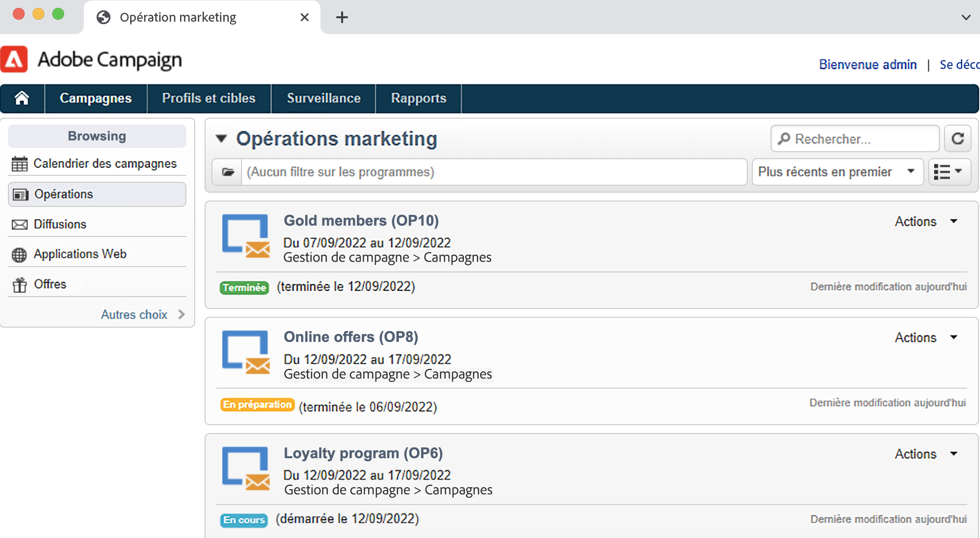980x538 pixels.
Task: Click the home icon in navigation bar
Action: (x=22, y=99)
